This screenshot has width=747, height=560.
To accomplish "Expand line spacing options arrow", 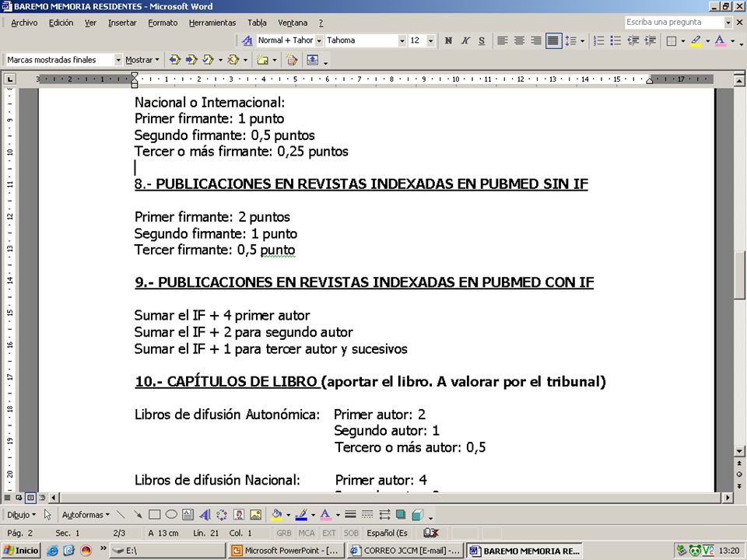I will click(582, 41).
